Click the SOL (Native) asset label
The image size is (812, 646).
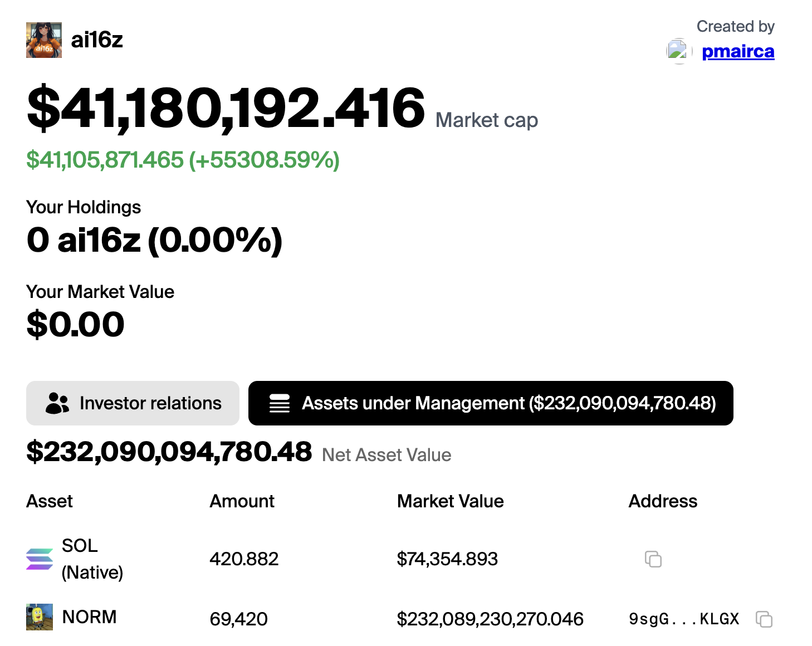pos(92,559)
